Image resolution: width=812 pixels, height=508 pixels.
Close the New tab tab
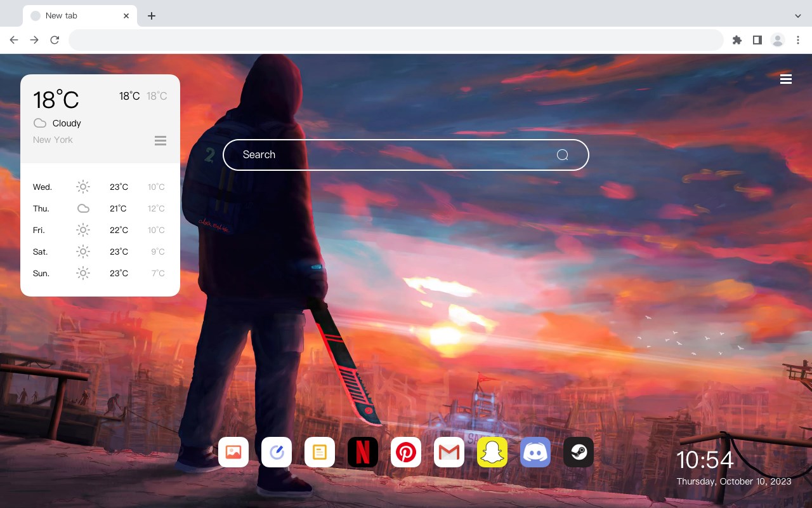pos(126,16)
